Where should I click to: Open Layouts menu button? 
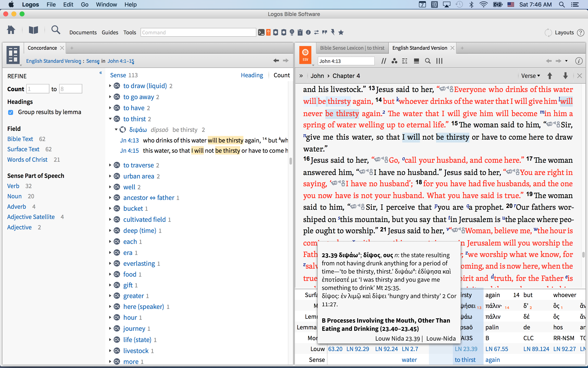(x=564, y=33)
